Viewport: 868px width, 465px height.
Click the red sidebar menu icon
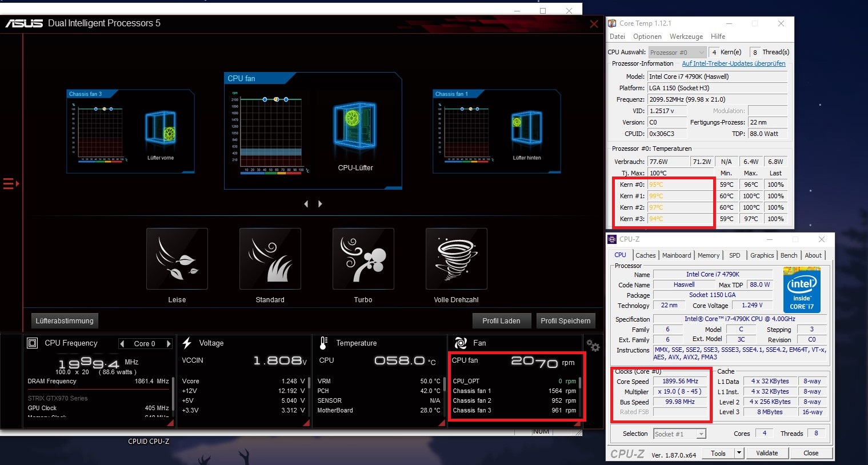11,184
